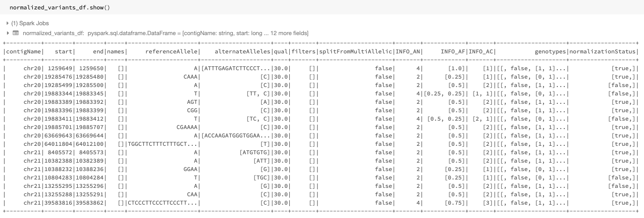This screenshot has height=218, width=644.
Task: Click the "(1) Spark Jobs" label
Action: click(x=30, y=23)
